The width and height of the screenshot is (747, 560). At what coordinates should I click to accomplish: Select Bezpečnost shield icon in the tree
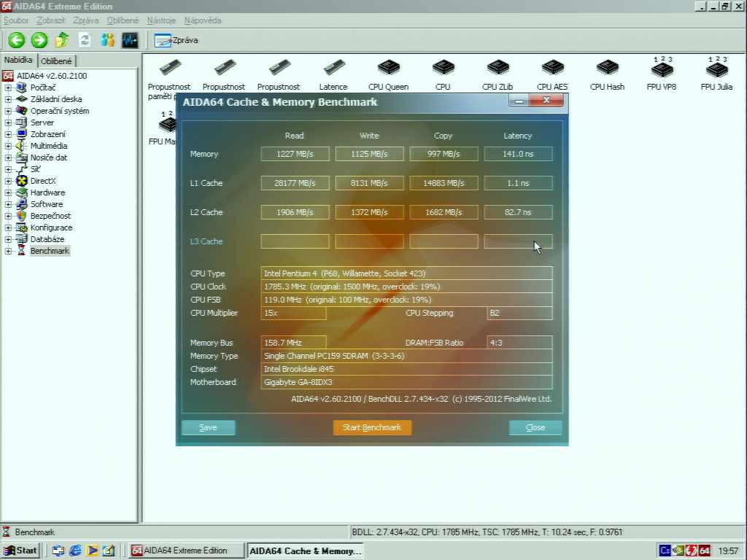pos(21,216)
